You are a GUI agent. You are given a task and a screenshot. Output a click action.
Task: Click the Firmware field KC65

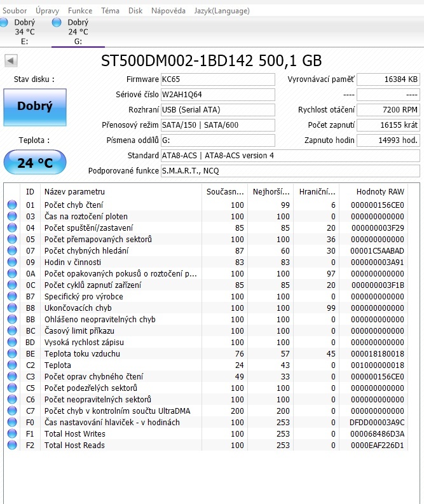point(218,79)
